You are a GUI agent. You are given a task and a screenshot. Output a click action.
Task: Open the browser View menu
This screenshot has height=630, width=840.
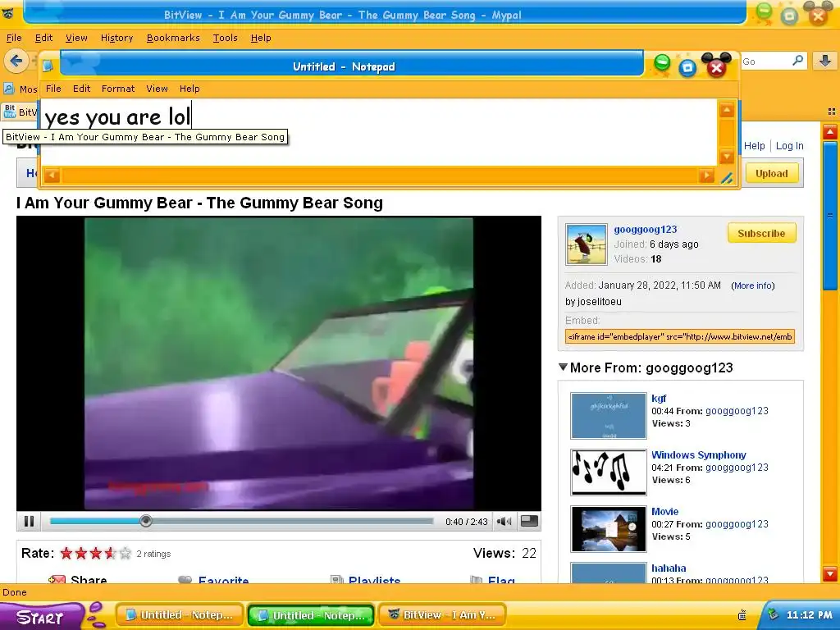click(76, 38)
